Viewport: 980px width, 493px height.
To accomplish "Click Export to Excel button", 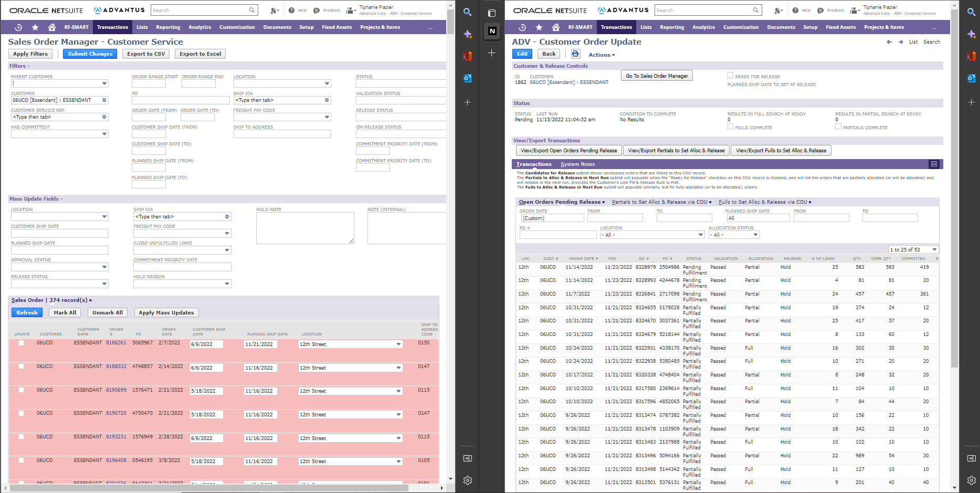I will tap(200, 54).
